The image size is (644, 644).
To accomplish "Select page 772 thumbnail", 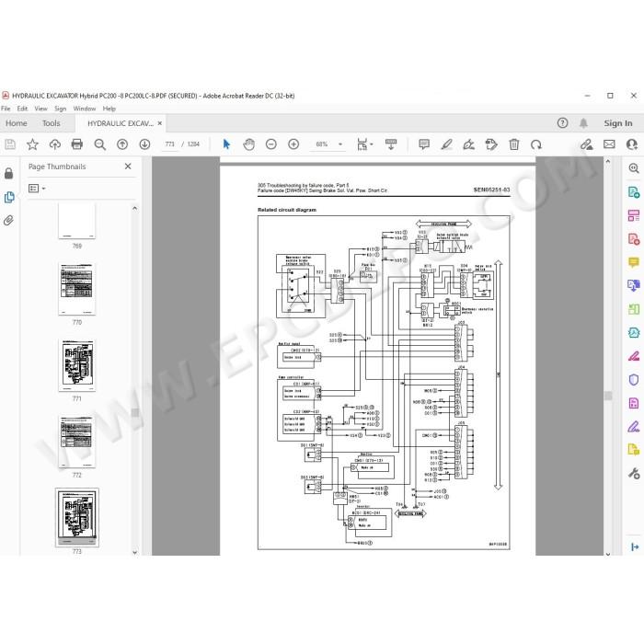I will 76,442.
